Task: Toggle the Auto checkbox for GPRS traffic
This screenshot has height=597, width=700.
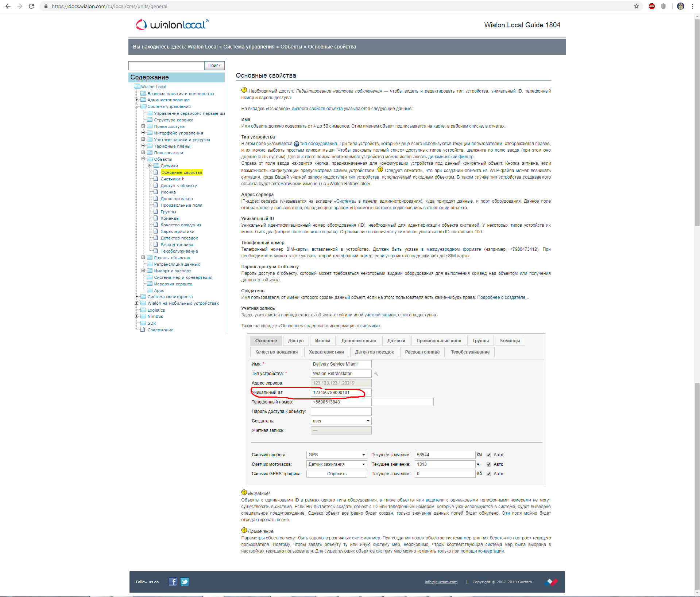Action: point(489,474)
